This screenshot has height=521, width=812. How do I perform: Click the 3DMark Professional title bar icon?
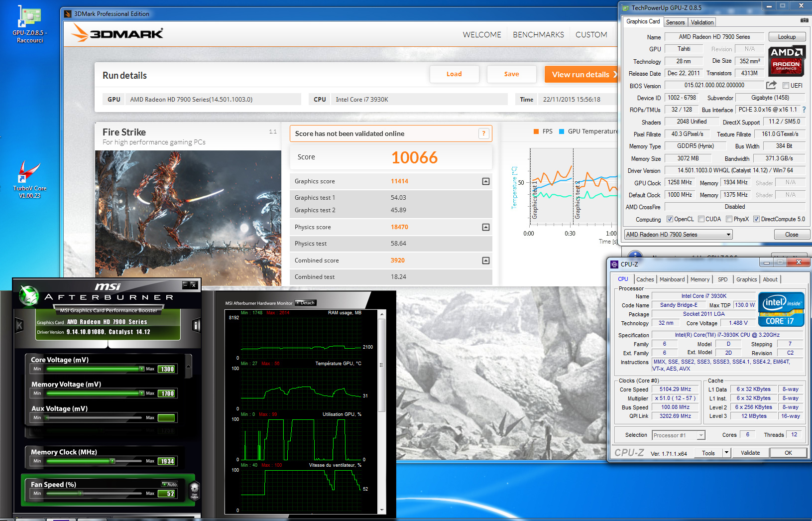pos(68,14)
